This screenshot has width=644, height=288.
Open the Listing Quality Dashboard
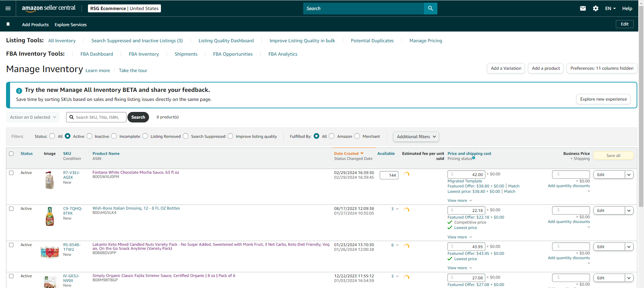click(226, 41)
